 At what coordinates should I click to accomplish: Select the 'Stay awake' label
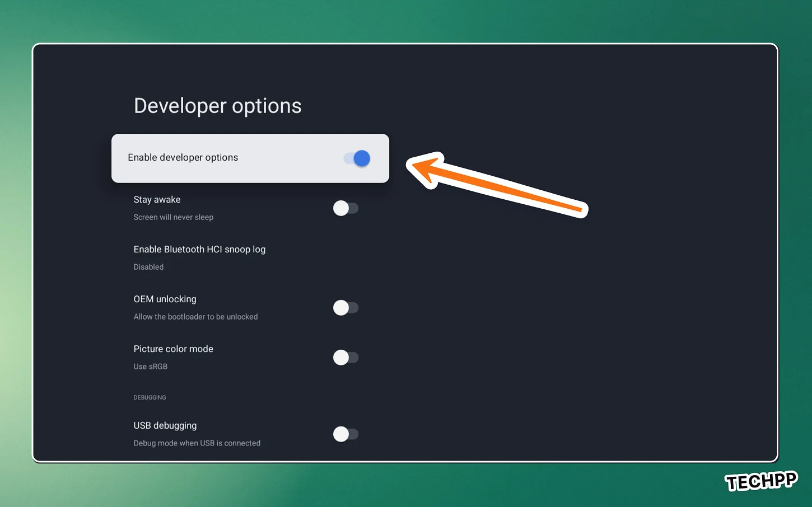click(157, 200)
